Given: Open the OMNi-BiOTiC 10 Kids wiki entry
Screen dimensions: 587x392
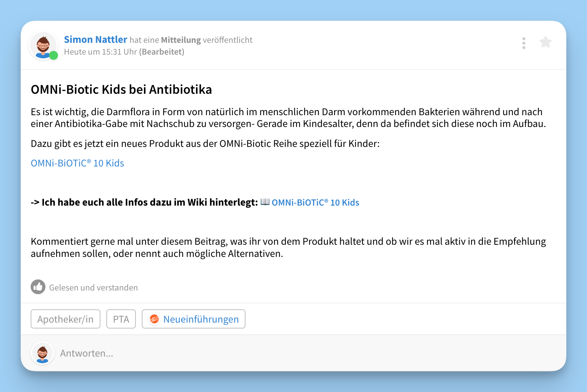Looking at the screenshot, I should (315, 203).
